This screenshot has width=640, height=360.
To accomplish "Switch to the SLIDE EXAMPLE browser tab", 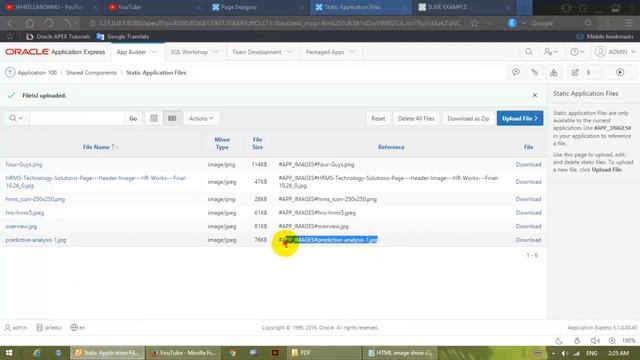I will tap(463, 7).
